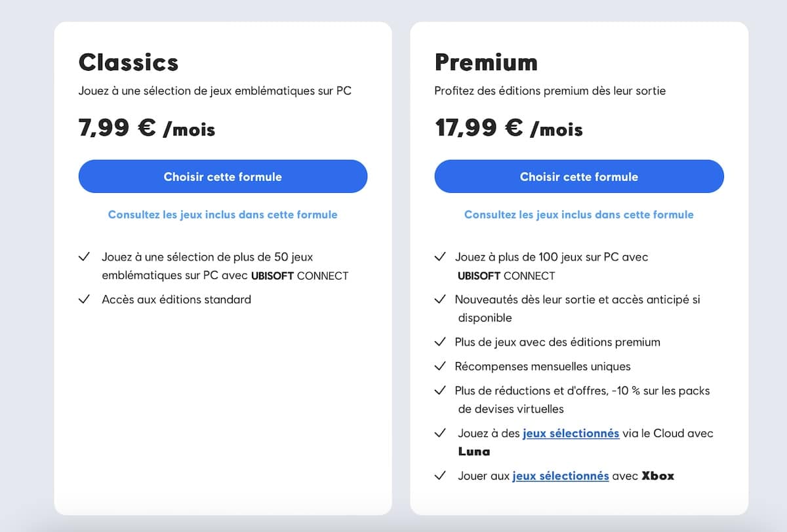
Task: Click checkmark beside 'Accès aux éditions standard'
Action: pos(84,299)
